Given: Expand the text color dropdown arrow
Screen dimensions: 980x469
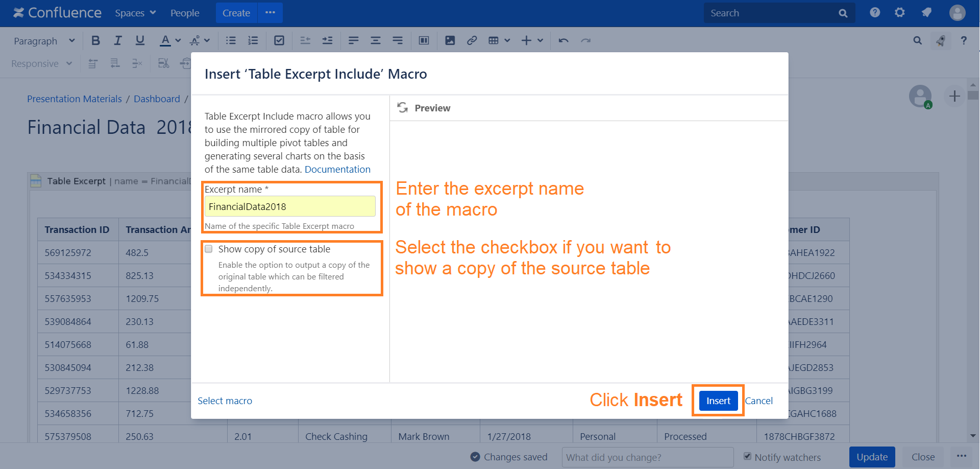Looking at the screenshot, I should coord(178,40).
